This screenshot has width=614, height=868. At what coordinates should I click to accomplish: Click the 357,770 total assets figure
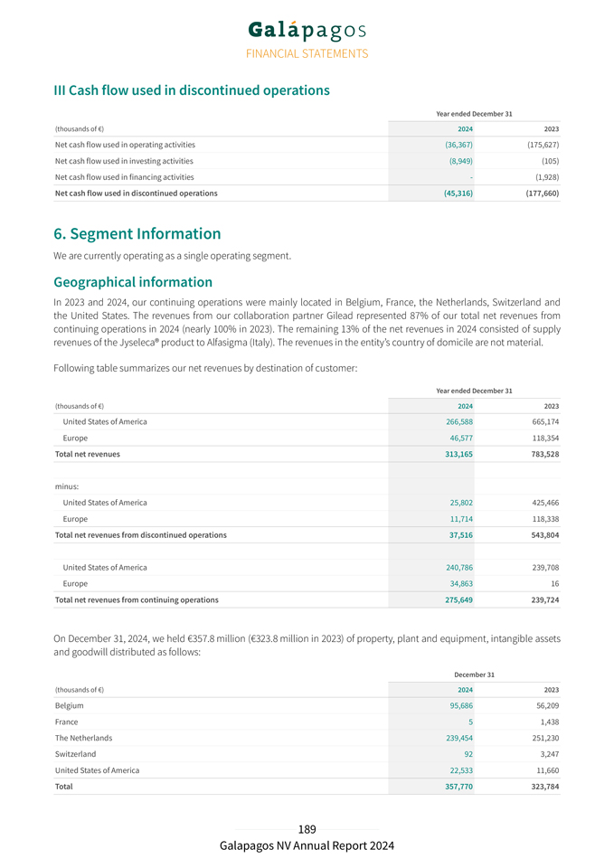(457, 787)
